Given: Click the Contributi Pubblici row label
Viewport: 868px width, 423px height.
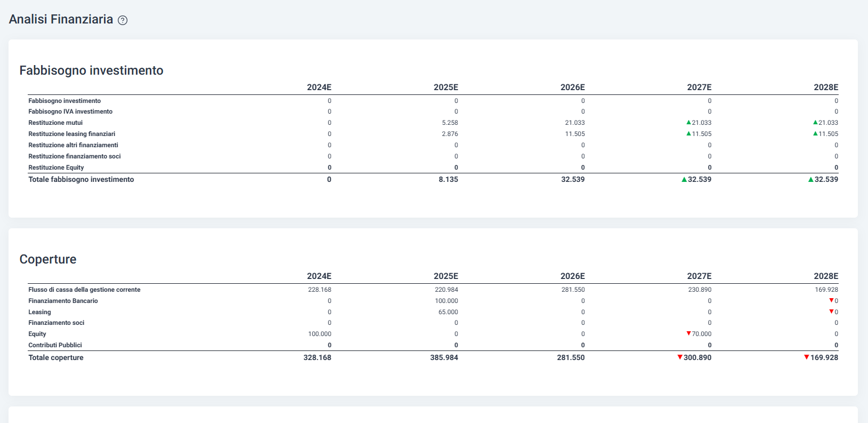Looking at the screenshot, I should [55, 345].
